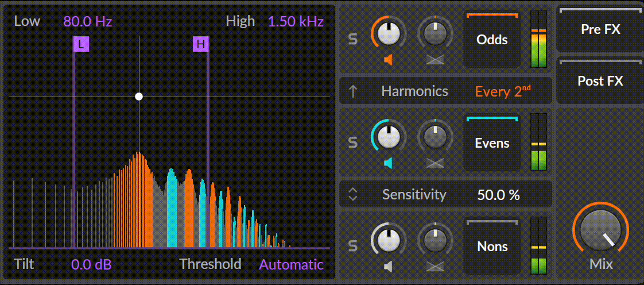Click the H high-frequency marker handle
The image size is (644, 285).
(201, 44)
